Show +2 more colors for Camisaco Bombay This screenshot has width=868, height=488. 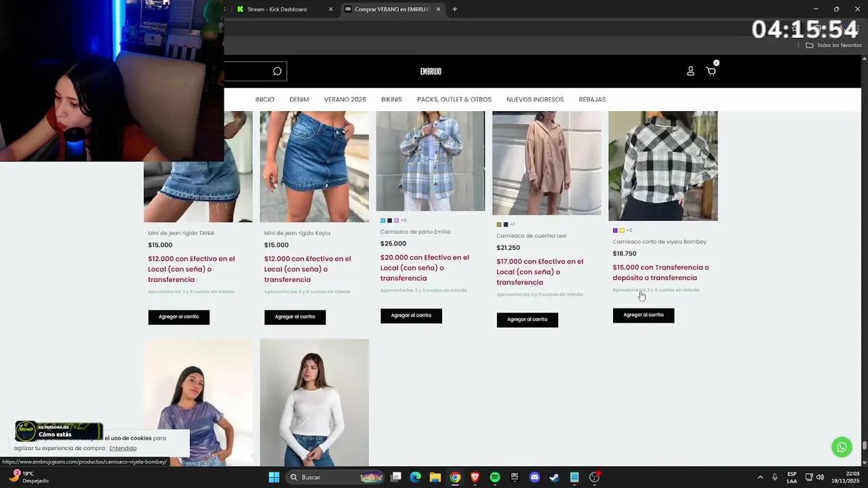pos(629,230)
